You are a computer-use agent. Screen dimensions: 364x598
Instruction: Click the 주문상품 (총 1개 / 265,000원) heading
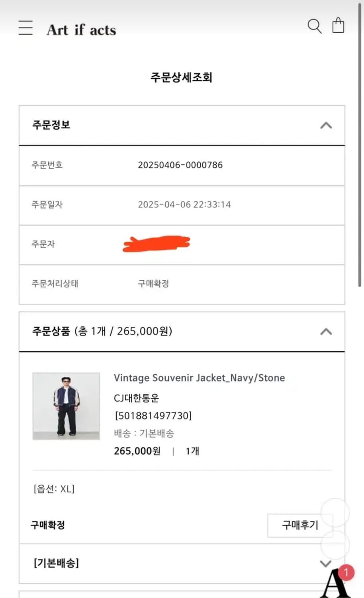point(102,331)
